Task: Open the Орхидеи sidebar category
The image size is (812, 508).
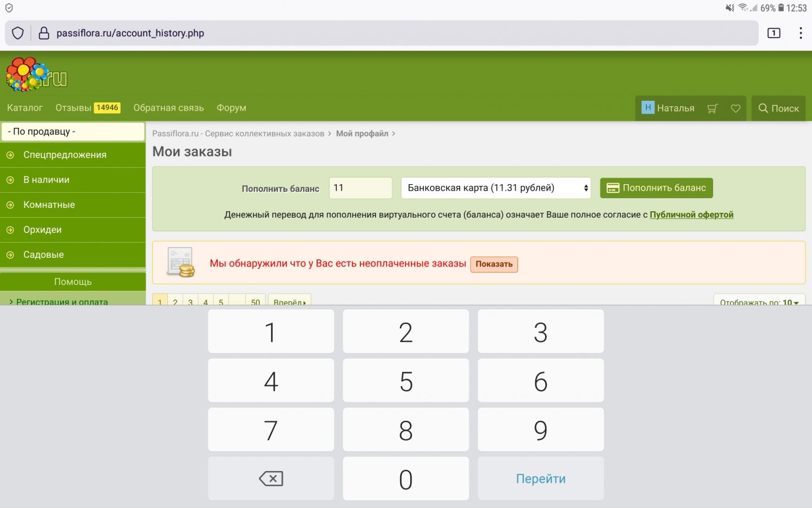Action: [x=42, y=230]
